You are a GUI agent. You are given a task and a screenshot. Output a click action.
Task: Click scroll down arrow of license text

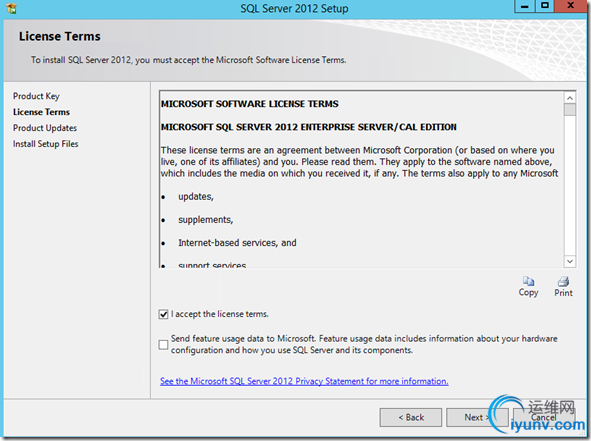click(570, 261)
